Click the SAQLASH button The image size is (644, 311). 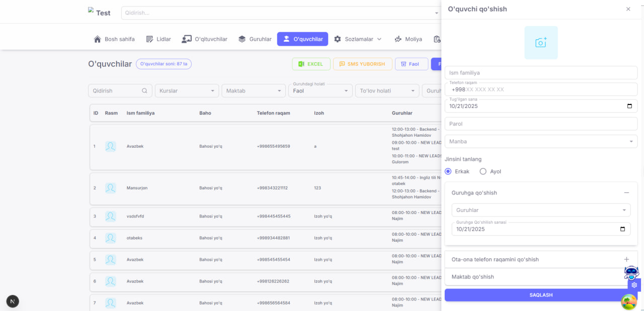click(x=541, y=295)
